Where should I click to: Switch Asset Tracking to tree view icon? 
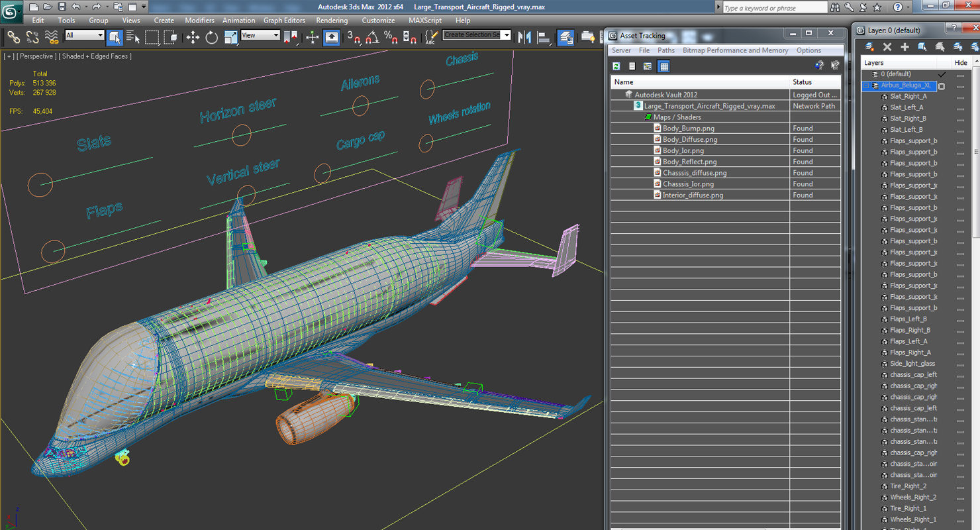[648, 66]
